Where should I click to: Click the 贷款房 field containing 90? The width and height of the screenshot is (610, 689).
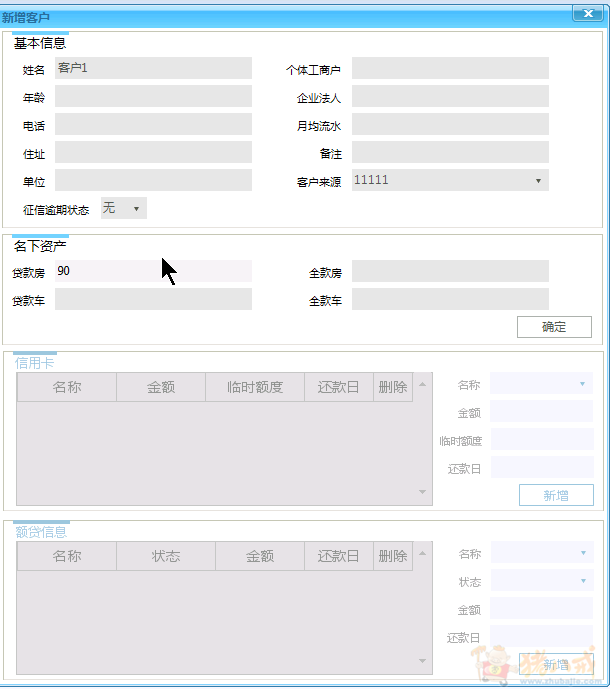[153, 271]
